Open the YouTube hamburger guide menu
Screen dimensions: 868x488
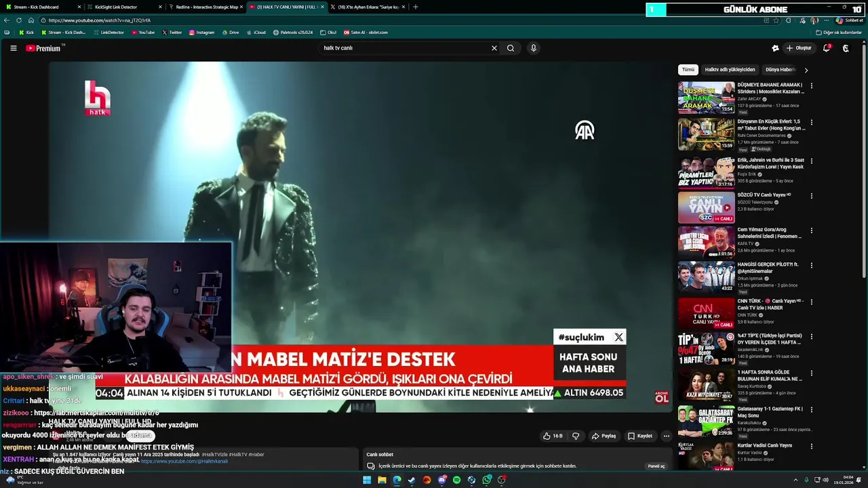tap(13, 48)
